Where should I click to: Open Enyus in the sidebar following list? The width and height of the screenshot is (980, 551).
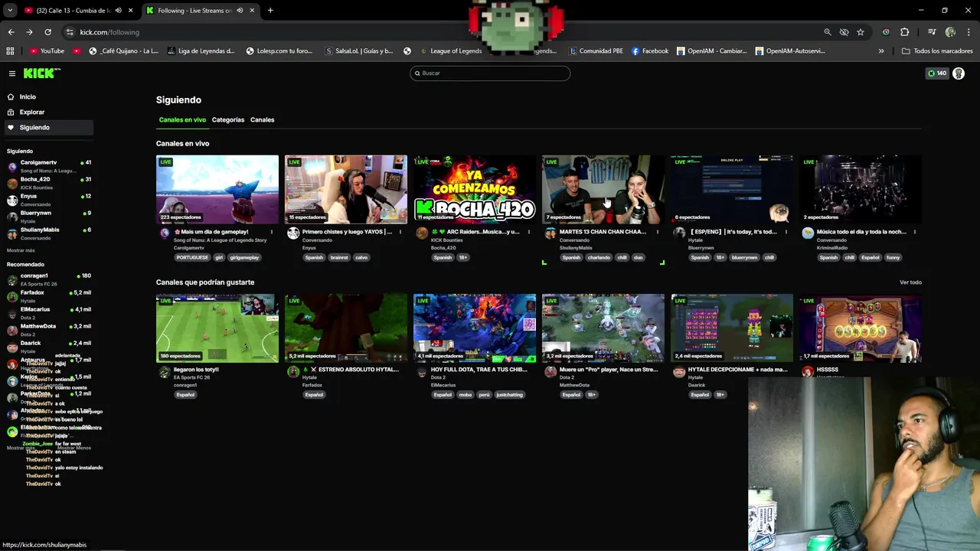[49, 200]
